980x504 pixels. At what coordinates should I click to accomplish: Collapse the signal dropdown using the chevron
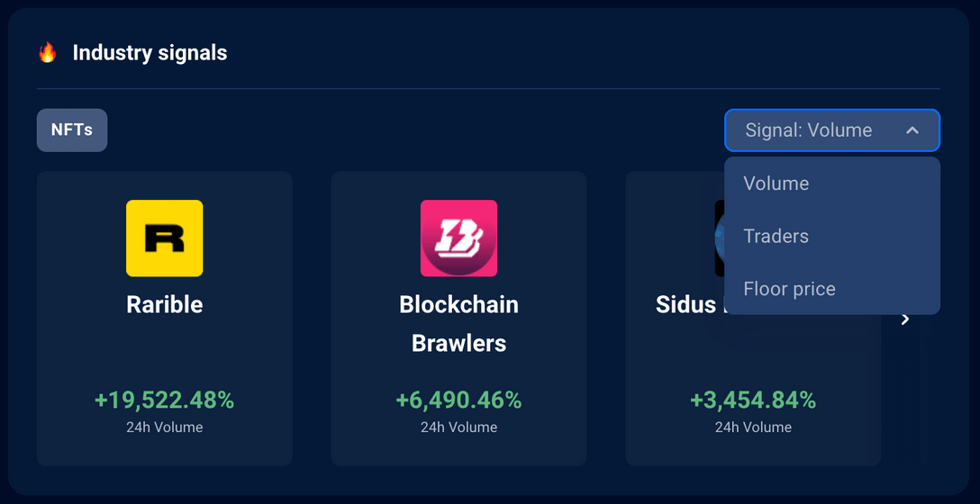pos(912,130)
